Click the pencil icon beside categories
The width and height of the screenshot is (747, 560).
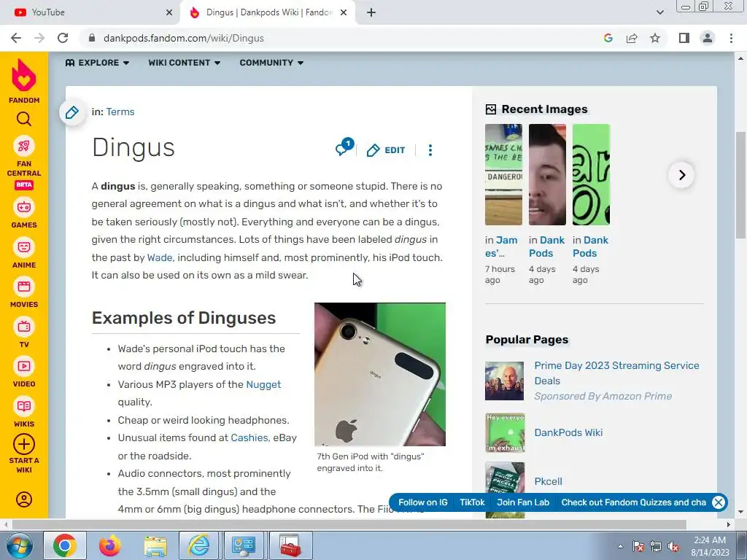(72, 112)
